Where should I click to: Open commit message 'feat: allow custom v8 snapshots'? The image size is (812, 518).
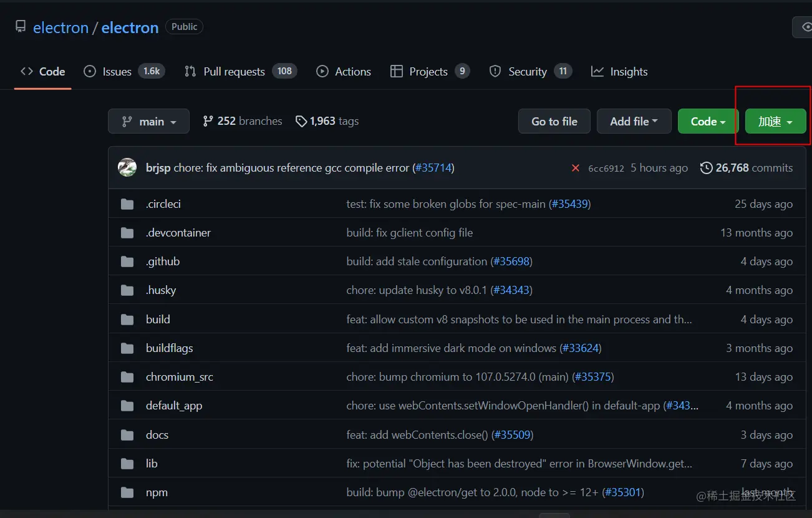(x=520, y=320)
